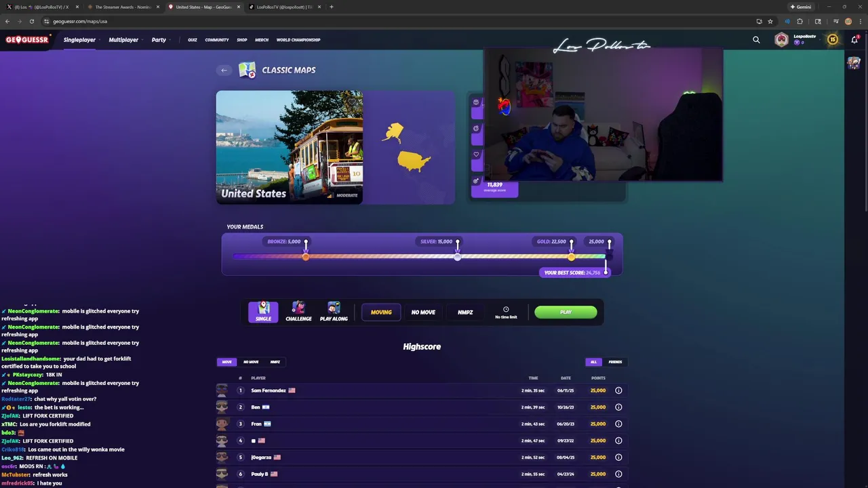
Task: Select the Single game mode icon
Action: pyautogui.click(x=263, y=312)
